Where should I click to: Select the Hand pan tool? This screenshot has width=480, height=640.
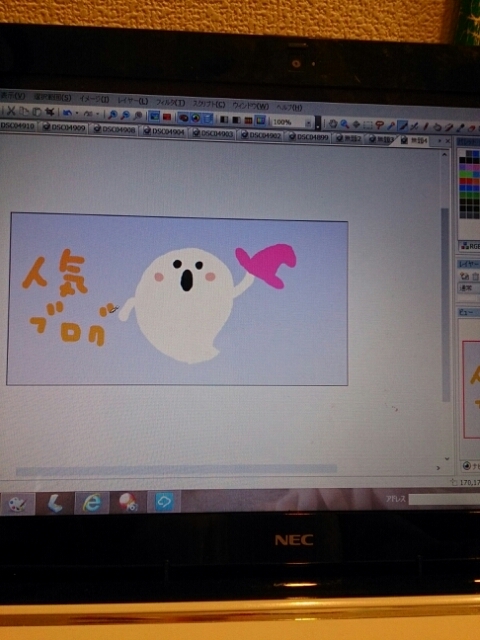pos(333,124)
